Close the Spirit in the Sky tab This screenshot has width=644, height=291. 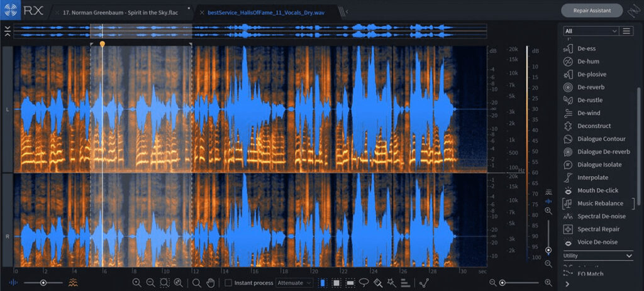pos(57,13)
